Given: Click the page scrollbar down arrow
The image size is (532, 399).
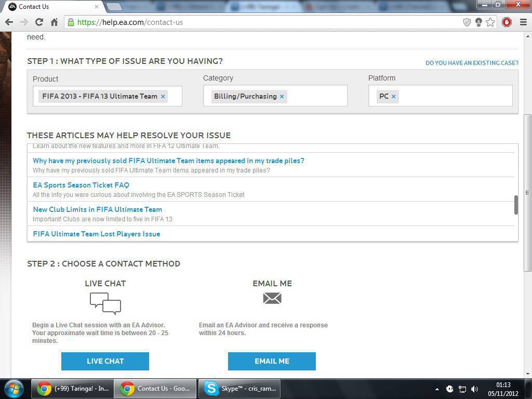Looking at the screenshot, I should tap(528, 374).
